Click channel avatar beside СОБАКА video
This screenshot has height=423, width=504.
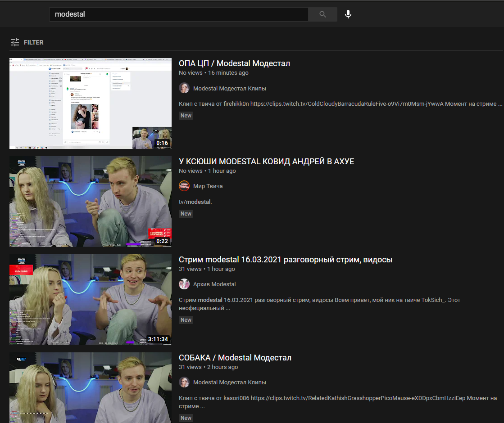coord(184,382)
